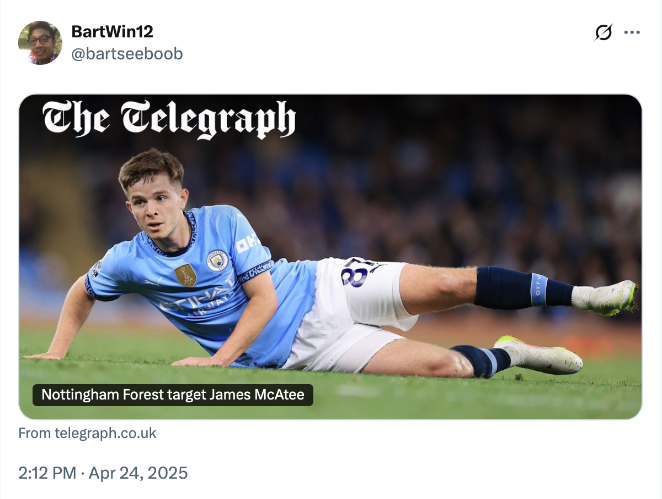Viewport: 662px width, 499px height.
Task: Open the Grok explain-post icon
Action: [x=603, y=32]
